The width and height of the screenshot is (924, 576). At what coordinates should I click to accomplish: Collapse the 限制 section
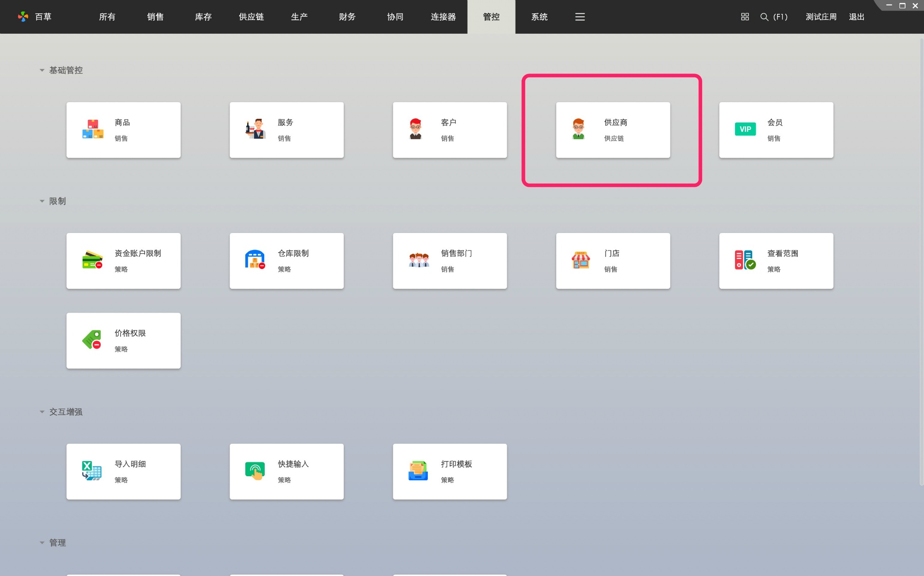[x=42, y=201]
